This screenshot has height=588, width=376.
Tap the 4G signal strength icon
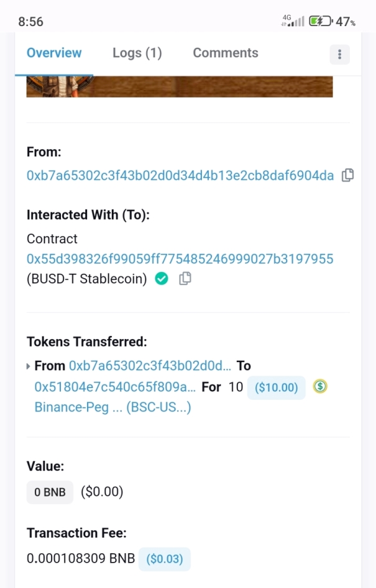click(x=293, y=21)
